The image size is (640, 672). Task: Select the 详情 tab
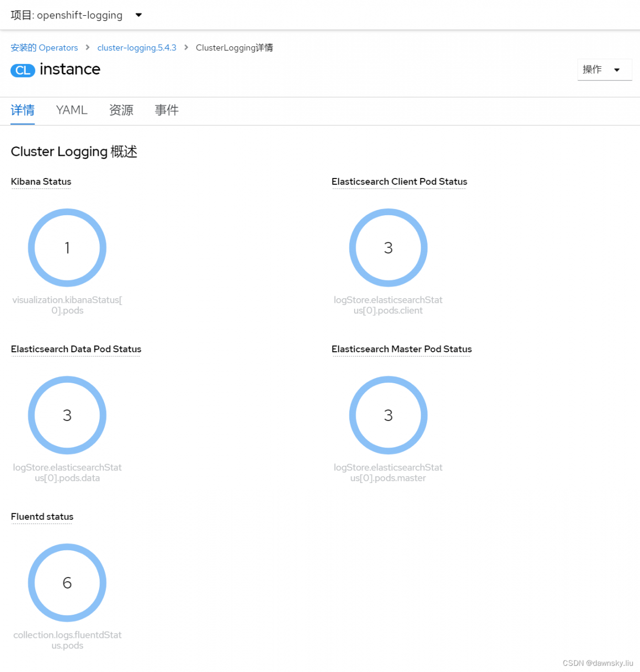point(23,110)
